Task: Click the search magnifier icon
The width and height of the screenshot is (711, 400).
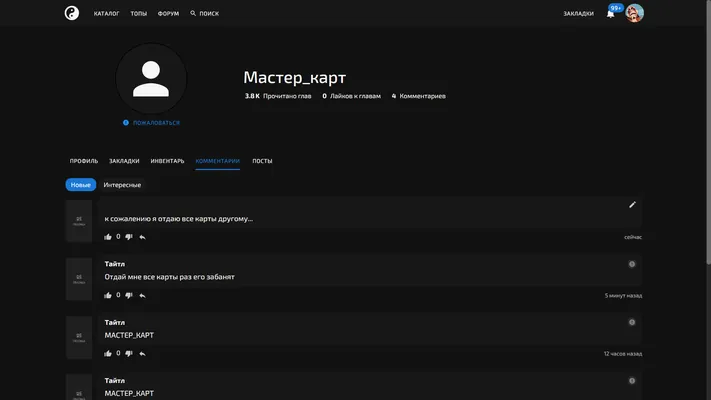Action: pyautogui.click(x=193, y=13)
